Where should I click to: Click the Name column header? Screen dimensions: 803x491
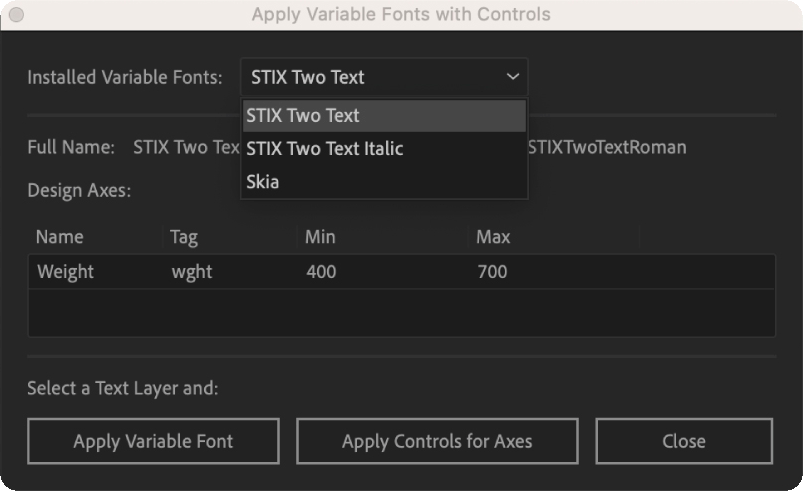click(x=59, y=237)
